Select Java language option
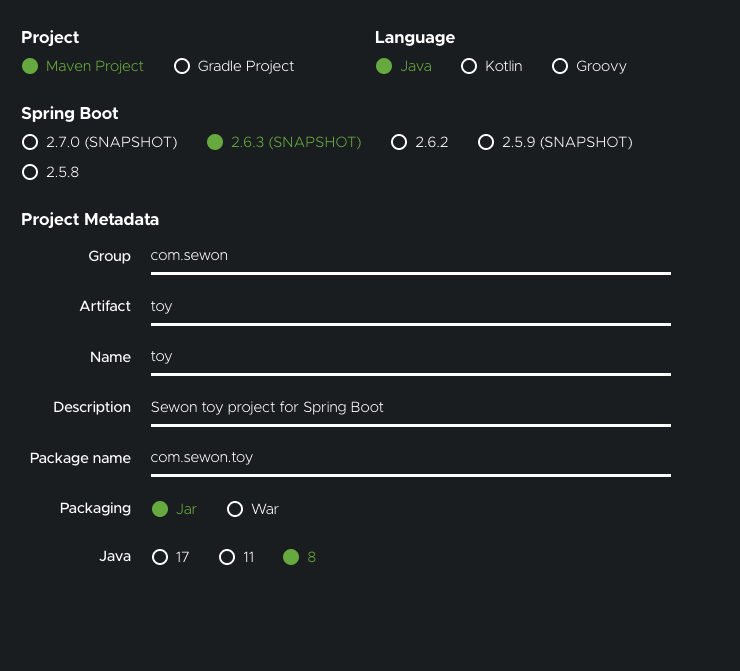Viewport: 740px width, 671px height. 383,66
